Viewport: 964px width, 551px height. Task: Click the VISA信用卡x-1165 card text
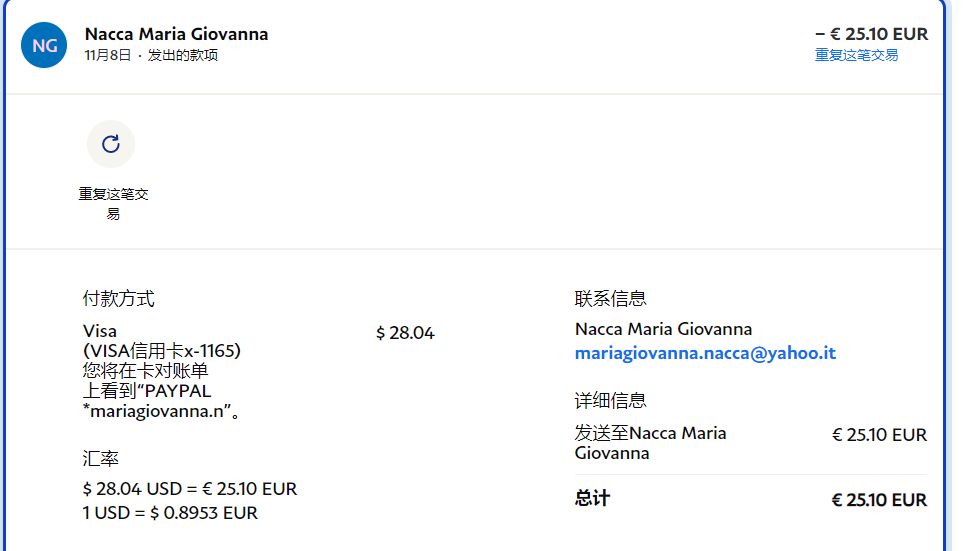click(162, 351)
